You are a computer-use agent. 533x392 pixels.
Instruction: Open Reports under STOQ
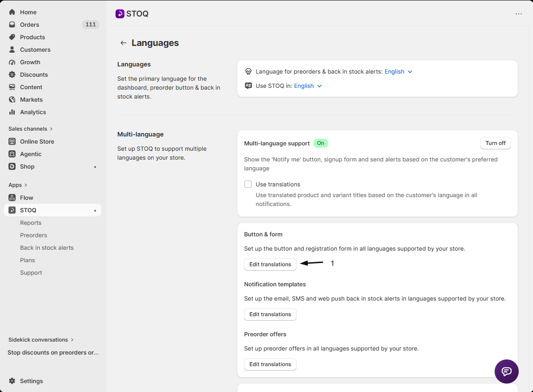[x=31, y=223]
